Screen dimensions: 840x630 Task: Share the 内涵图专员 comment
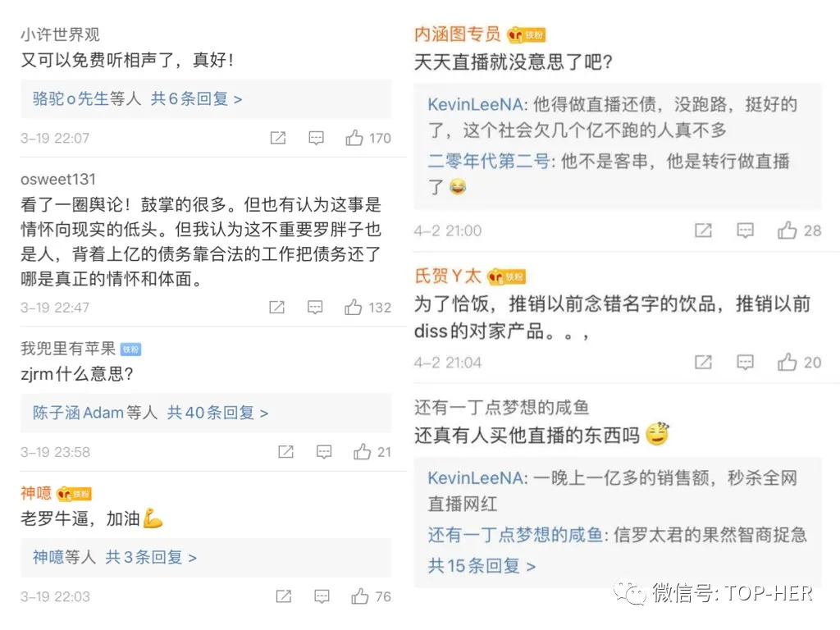tap(703, 231)
